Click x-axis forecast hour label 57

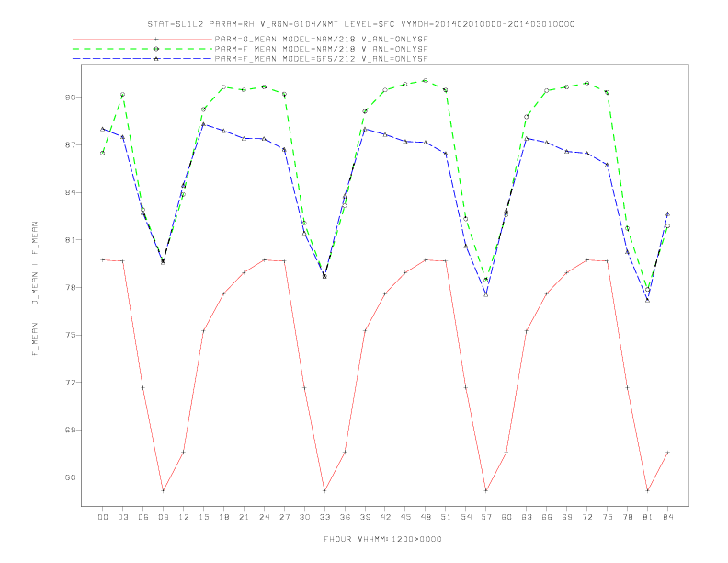[486, 517]
